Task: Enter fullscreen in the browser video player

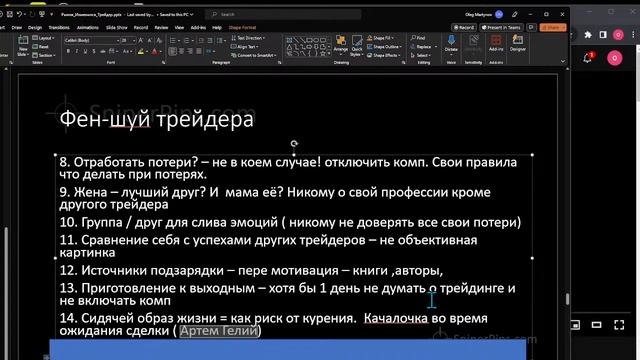Action: tap(619, 325)
